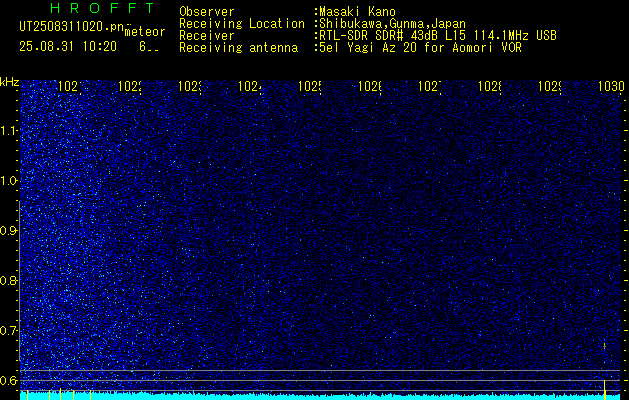This screenshot has width=629, height=400.
Task: Click the 1026 time axis label
Action: tap(370, 86)
